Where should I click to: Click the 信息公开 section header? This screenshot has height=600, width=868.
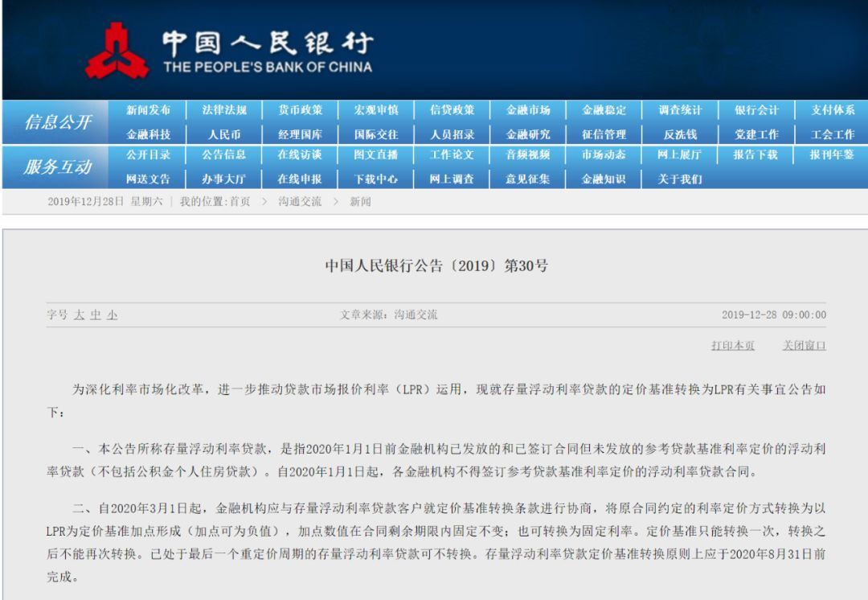[58, 122]
